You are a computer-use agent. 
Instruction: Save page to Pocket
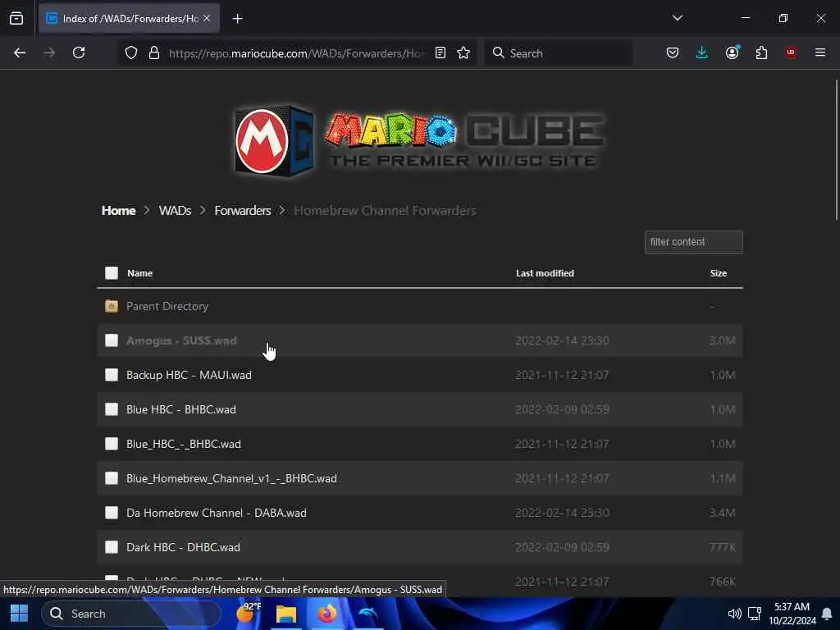pyautogui.click(x=673, y=52)
